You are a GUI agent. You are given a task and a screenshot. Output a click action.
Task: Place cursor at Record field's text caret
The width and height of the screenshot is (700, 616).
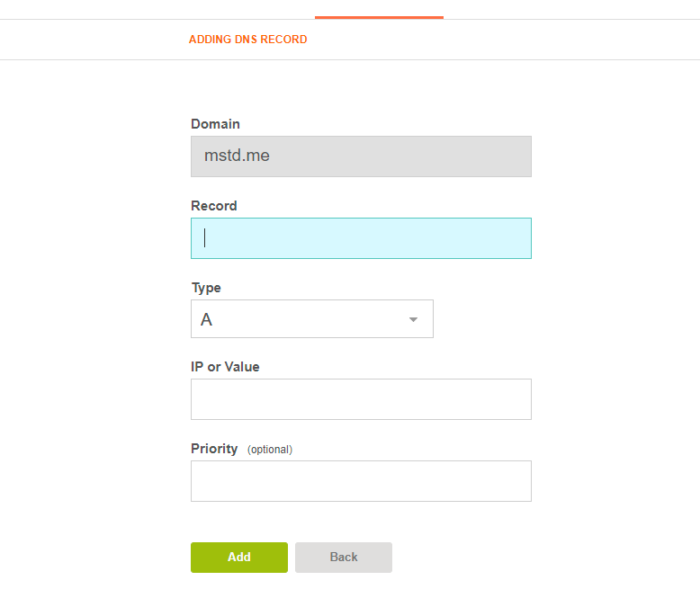(x=204, y=237)
